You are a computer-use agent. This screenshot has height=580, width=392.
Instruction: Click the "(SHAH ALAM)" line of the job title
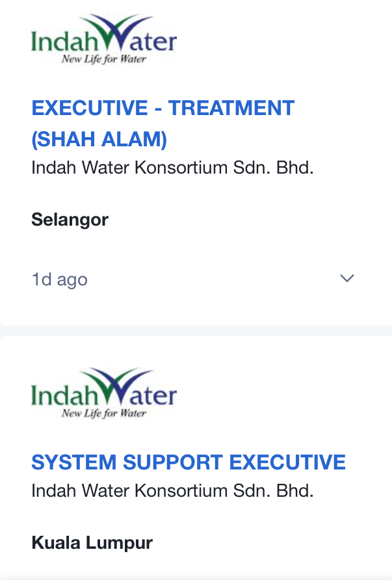tap(99, 139)
